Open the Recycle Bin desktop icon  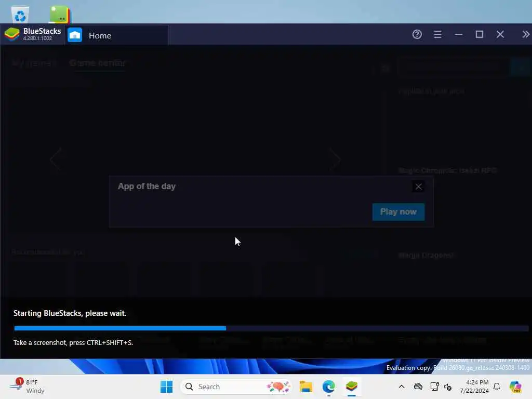[x=20, y=14]
